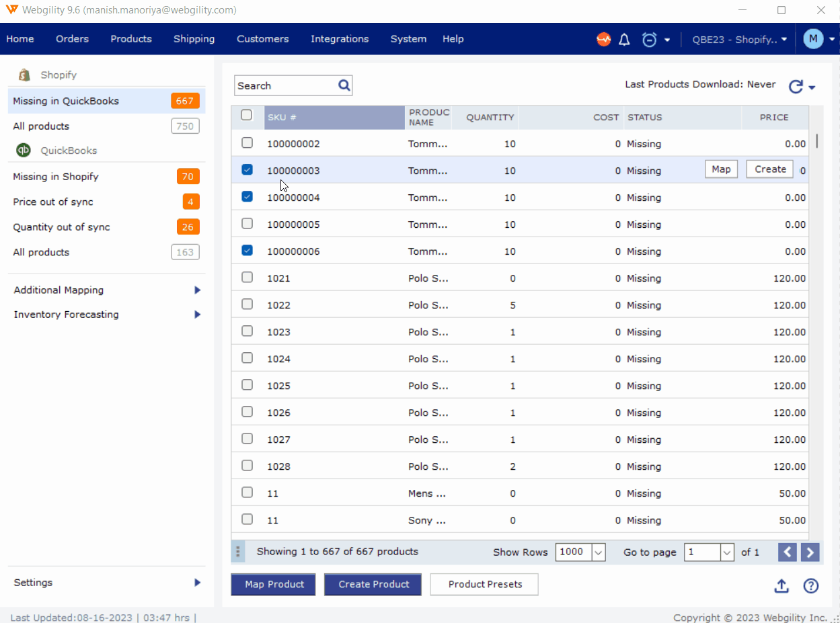The image size is (840, 623).
Task: Uncheck the box for SKU 100000006
Action: tap(247, 251)
